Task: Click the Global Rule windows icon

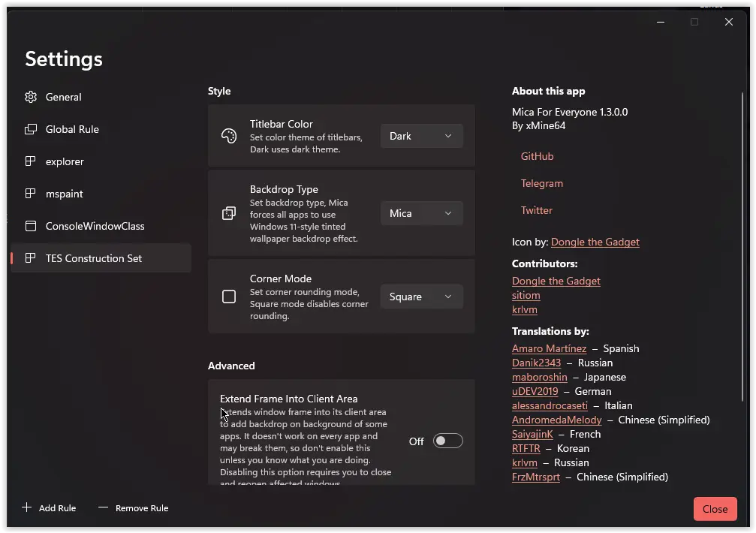Action: (31, 129)
